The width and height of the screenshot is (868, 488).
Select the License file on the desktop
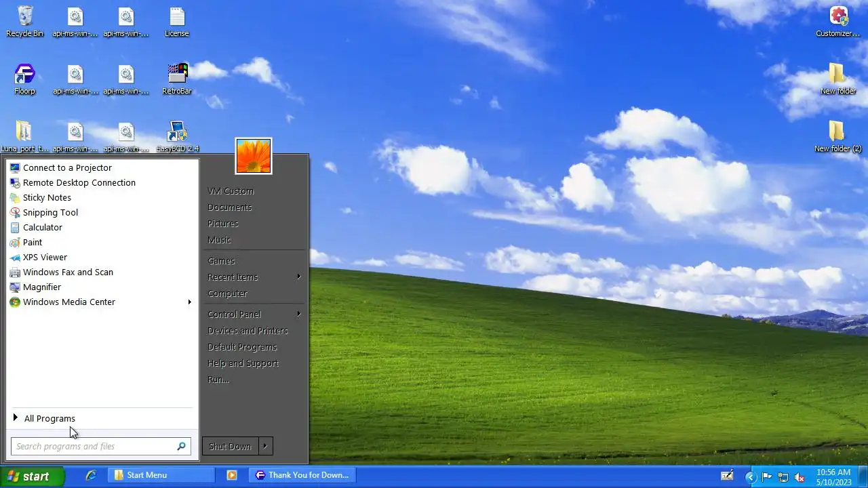(176, 22)
